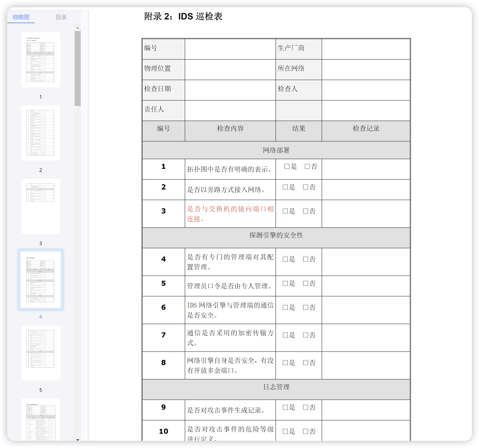This screenshot has height=448, width=479.
Task: Check 是 for row 4 管理端 item
Action: click(285, 259)
